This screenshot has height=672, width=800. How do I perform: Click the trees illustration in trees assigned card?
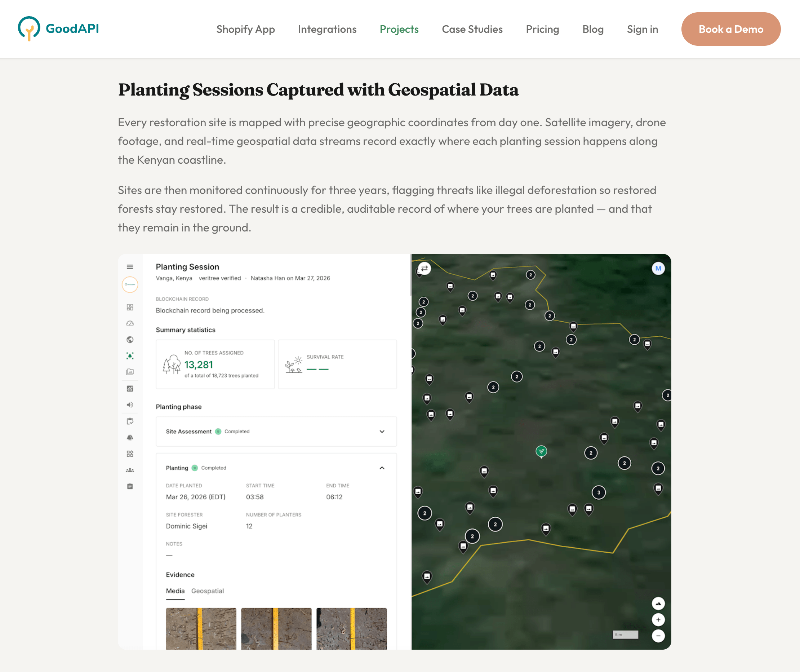click(x=172, y=364)
